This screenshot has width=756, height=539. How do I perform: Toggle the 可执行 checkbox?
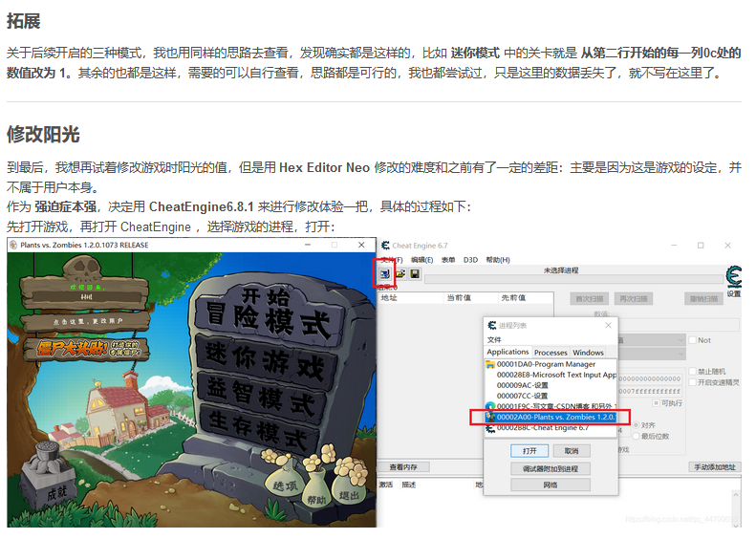coord(657,403)
